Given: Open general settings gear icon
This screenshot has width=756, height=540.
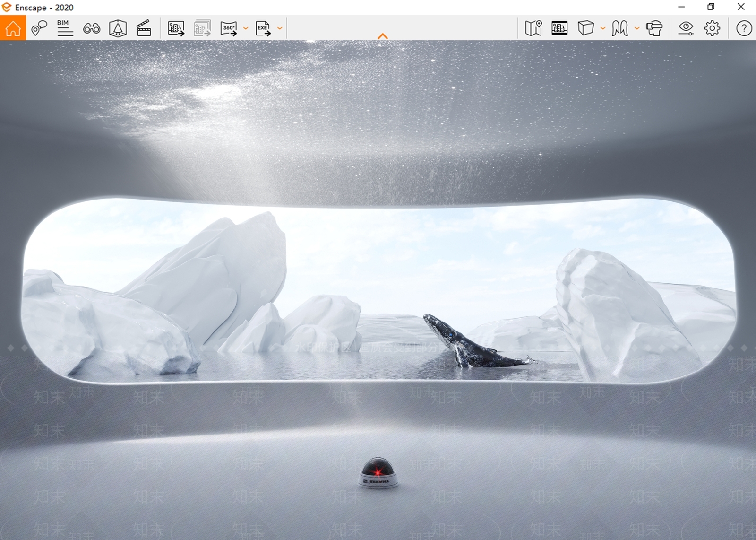Looking at the screenshot, I should click(x=712, y=28).
